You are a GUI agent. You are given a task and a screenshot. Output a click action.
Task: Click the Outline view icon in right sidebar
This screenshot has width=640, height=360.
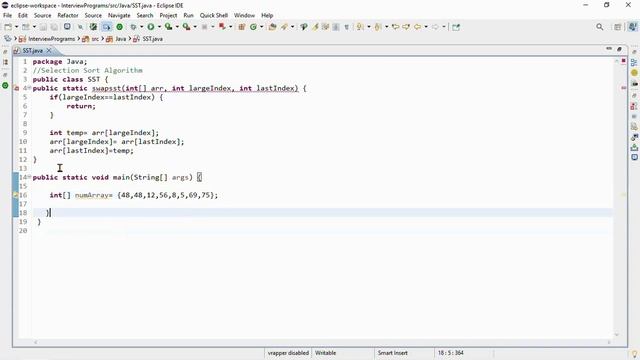[634, 62]
